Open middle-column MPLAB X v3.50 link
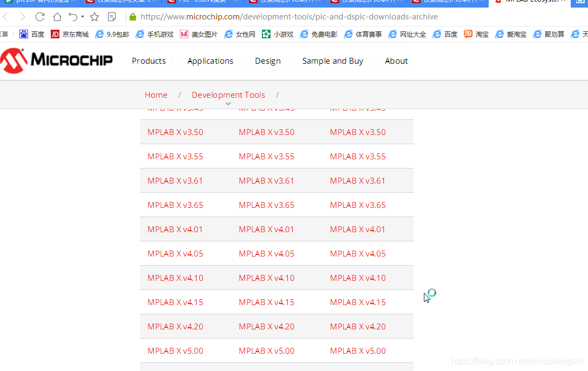This screenshot has width=588, height=371. [x=267, y=132]
